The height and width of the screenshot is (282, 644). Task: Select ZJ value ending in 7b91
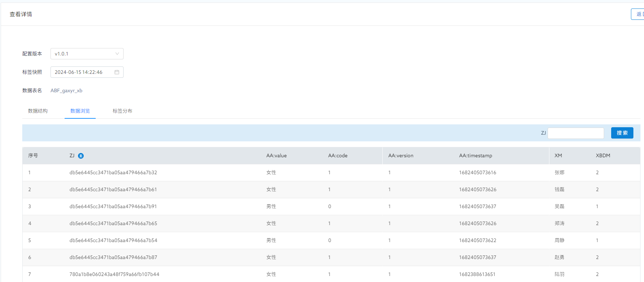113,206
